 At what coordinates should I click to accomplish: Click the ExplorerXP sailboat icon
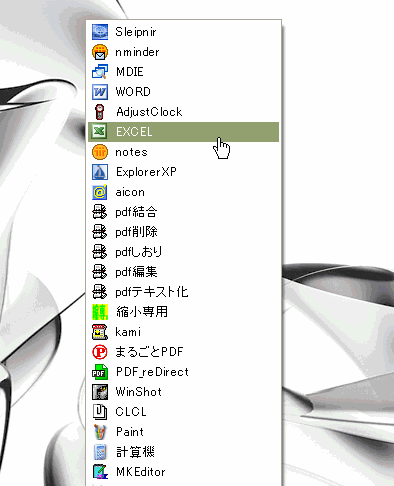tap(100, 172)
